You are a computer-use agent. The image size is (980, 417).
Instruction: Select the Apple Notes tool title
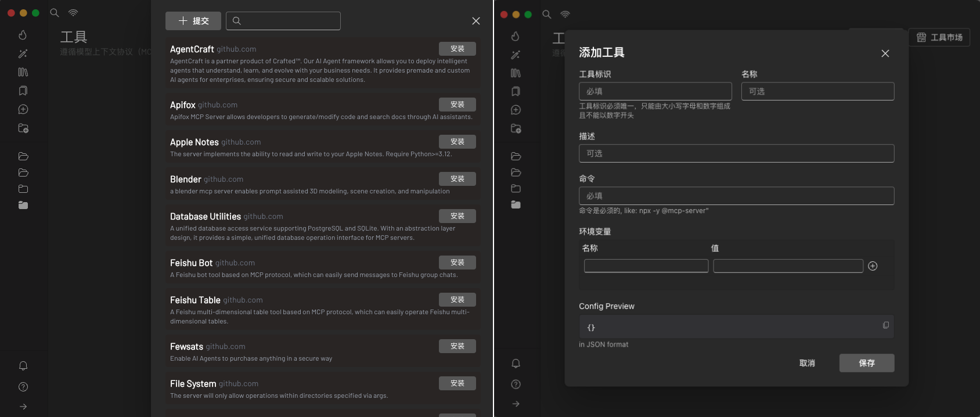pyautogui.click(x=194, y=142)
